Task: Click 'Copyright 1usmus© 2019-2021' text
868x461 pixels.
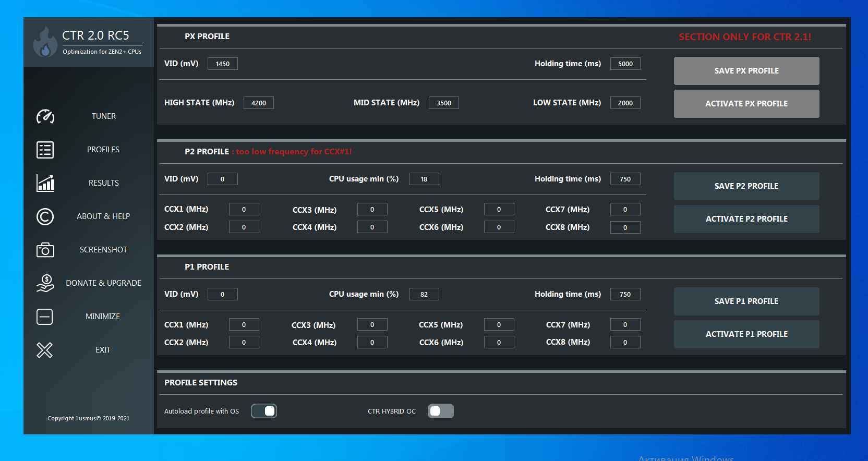Action: click(89, 418)
